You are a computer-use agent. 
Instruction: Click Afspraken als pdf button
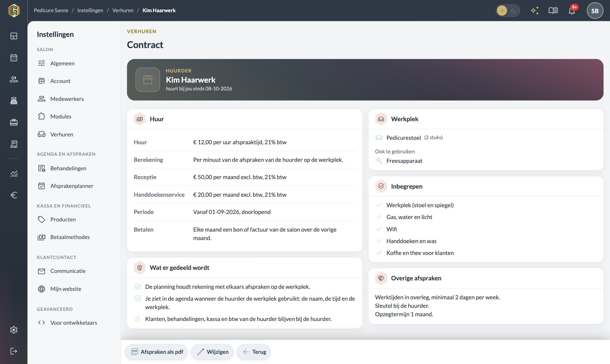pos(156,352)
